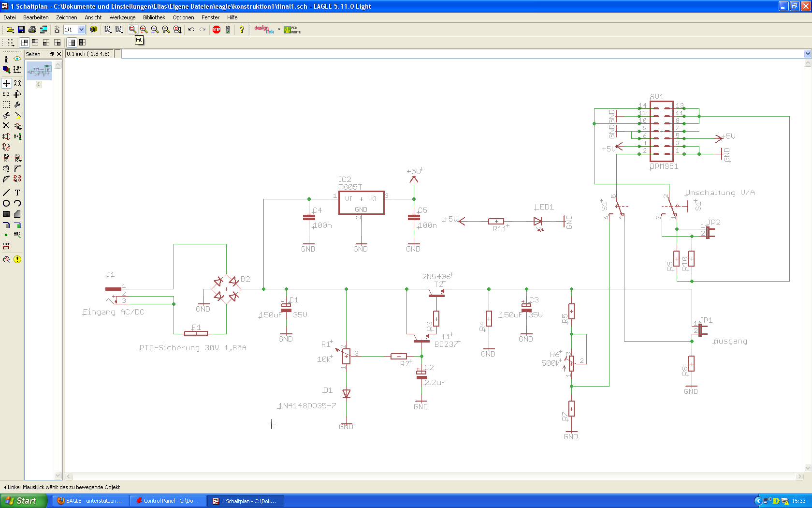Open the Datei menu
This screenshot has width=812, height=508.
pos(10,17)
